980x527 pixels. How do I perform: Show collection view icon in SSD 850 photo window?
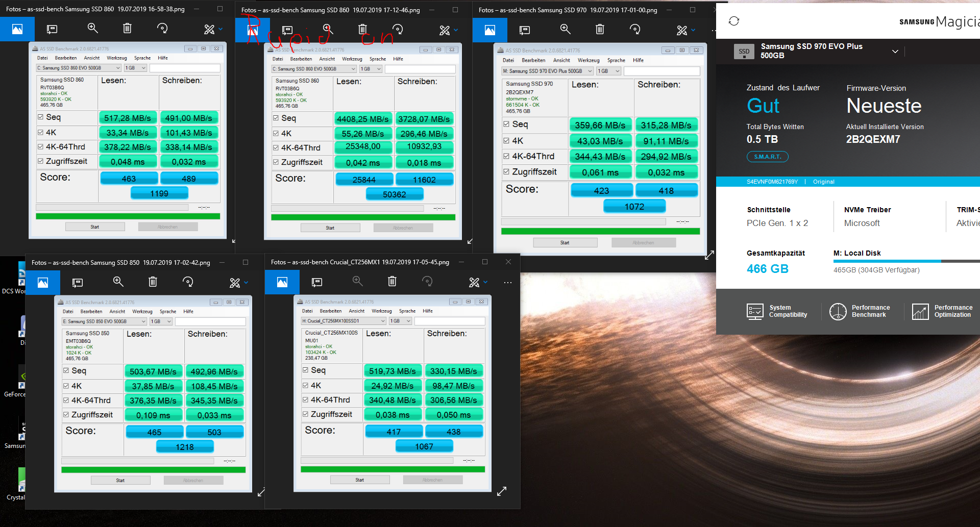pos(43,283)
